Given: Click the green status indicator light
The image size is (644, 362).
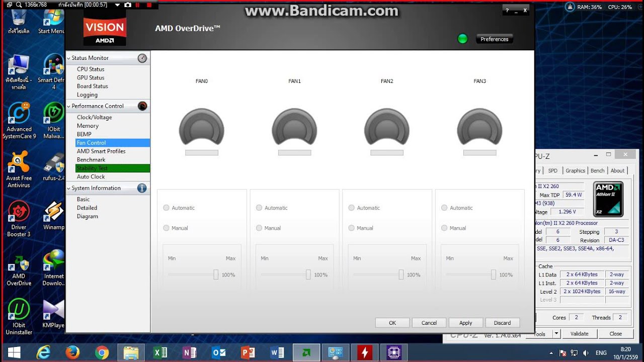Looking at the screenshot, I should (462, 39).
